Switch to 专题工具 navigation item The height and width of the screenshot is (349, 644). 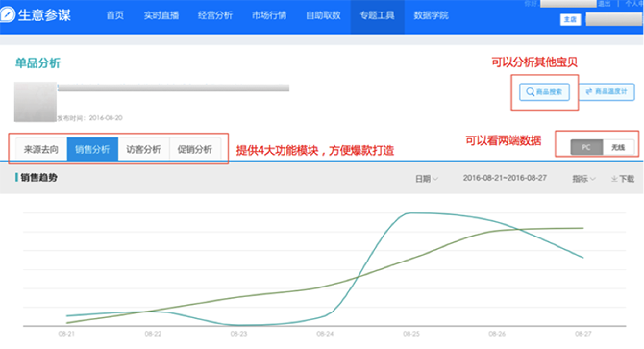tap(377, 15)
